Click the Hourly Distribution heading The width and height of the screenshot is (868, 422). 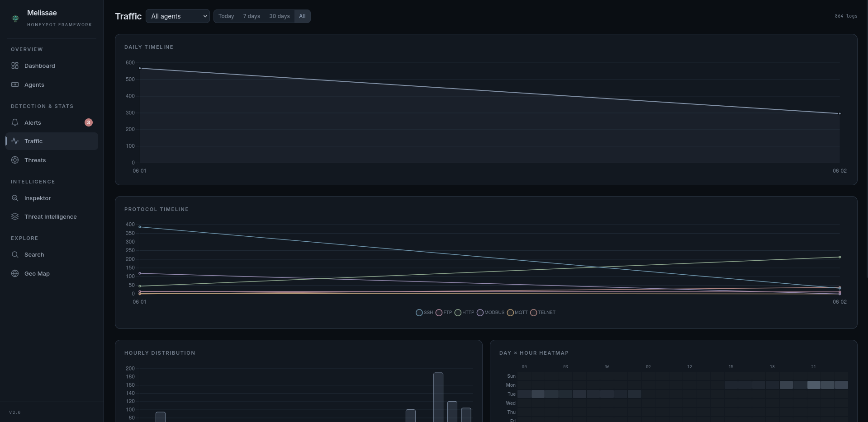(x=160, y=353)
